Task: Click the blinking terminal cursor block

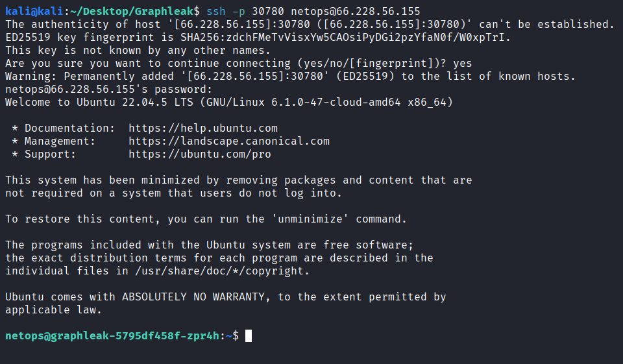Action: [249, 336]
